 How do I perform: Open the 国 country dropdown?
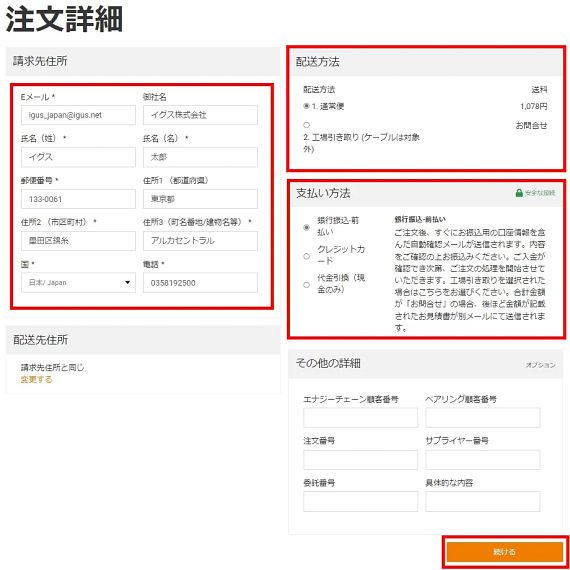click(x=78, y=282)
